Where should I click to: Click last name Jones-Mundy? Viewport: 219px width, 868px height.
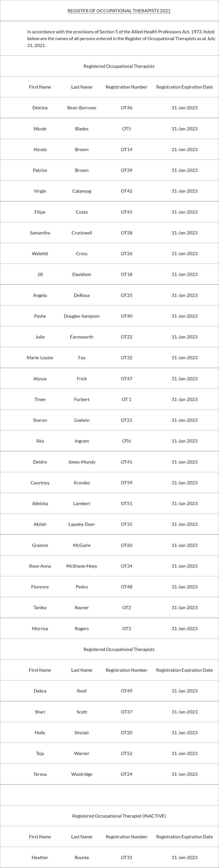pyautogui.click(x=81, y=462)
